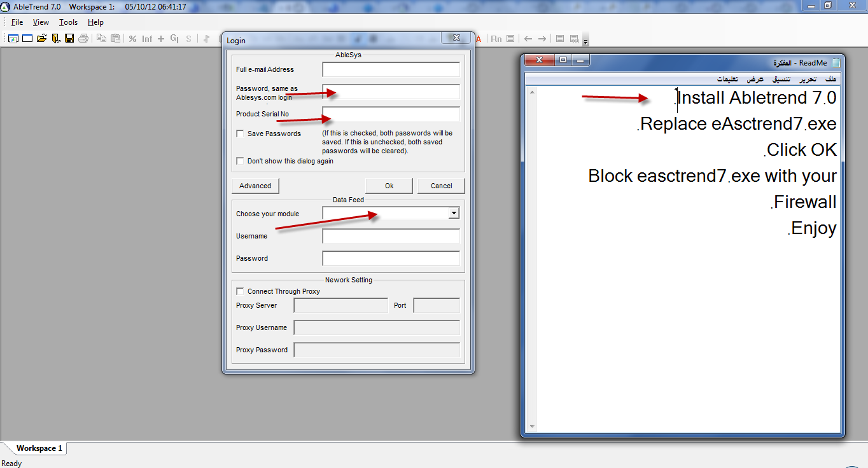Click the Notepad icon in ReadMe title bar
The image size is (868, 468).
click(836, 62)
